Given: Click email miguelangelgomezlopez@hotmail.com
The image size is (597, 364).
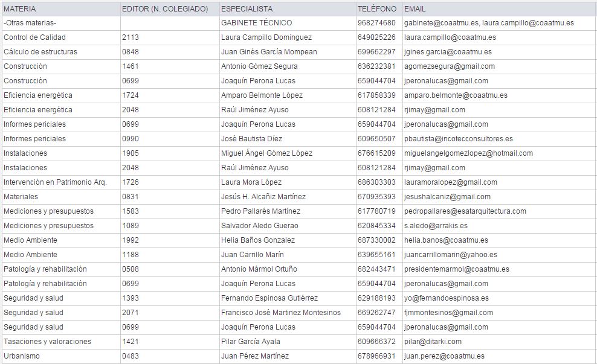Looking at the screenshot, I should tap(468, 153).
